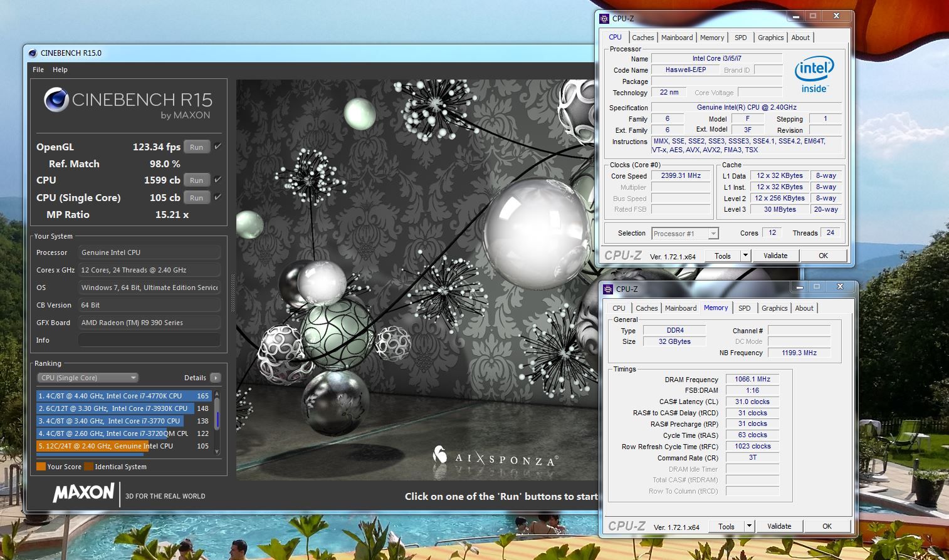This screenshot has width=949, height=560.
Task: Click the CAS# Latency value 31.0 clocks
Action: click(x=752, y=402)
